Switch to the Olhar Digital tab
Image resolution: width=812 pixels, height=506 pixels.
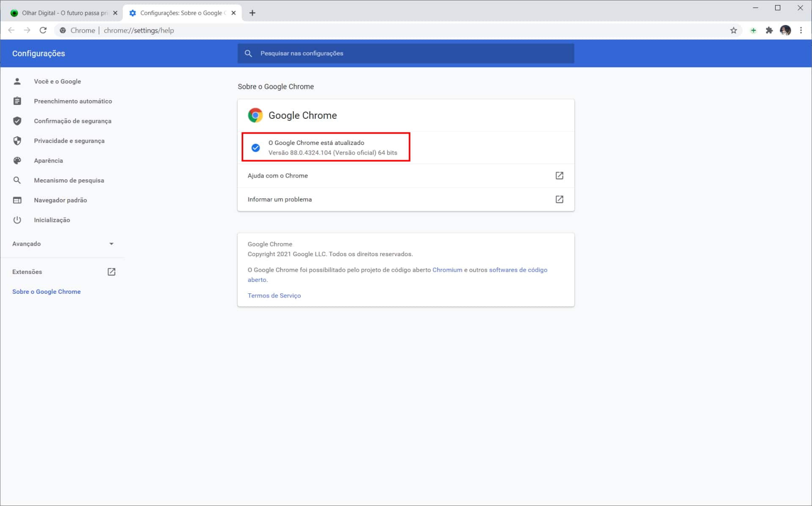point(63,13)
